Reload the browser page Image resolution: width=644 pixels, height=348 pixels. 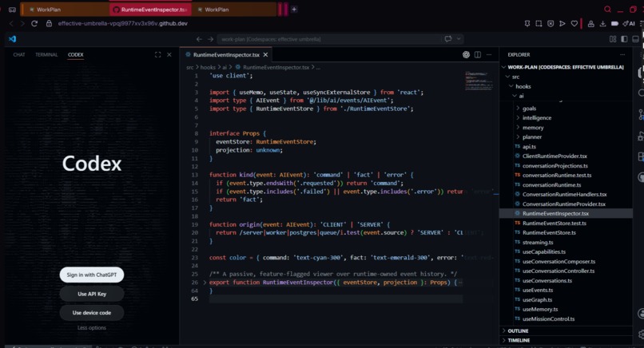[x=34, y=23]
